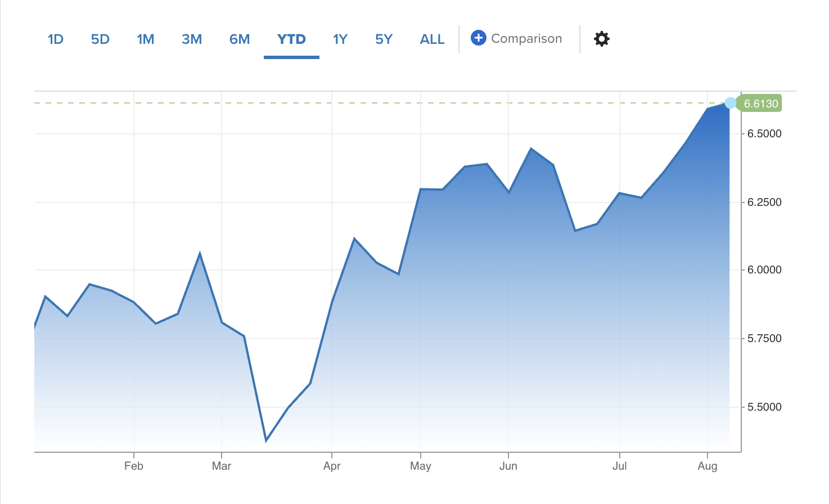The height and width of the screenshot is (504, 829).
Task: Click the June peak on chart line
Action: [531, 148]
